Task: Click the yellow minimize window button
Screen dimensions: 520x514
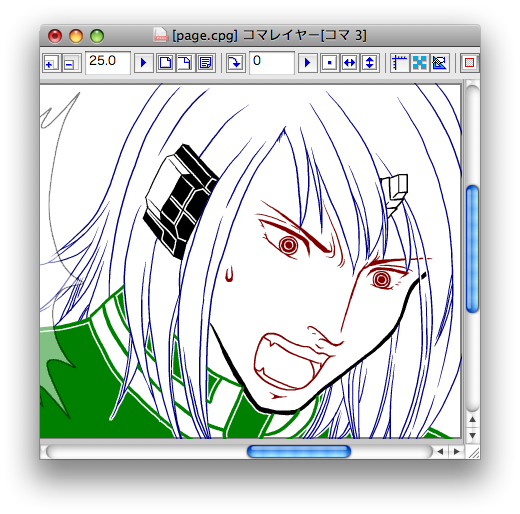Action: click(x=76, y=36)
